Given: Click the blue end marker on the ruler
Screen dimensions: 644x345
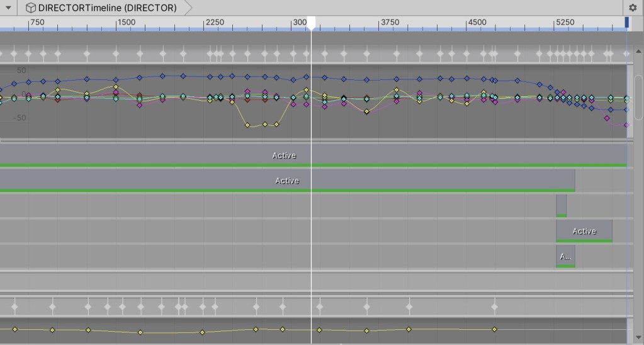Looking at the screenshot, I should [x=626, y=22].
